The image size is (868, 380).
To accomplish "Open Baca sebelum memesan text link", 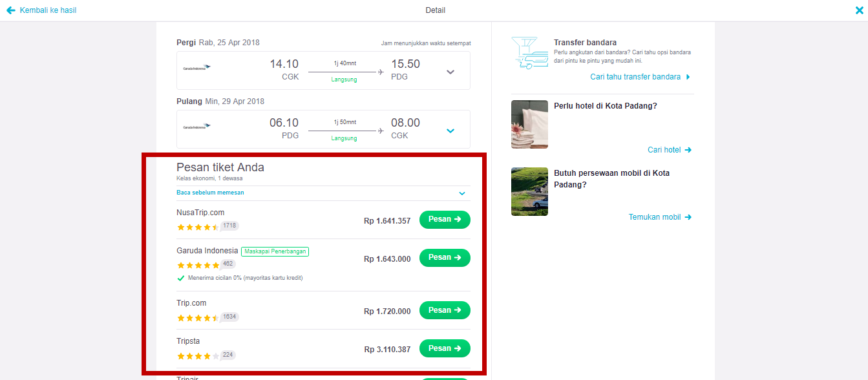I will coord(210,193).
